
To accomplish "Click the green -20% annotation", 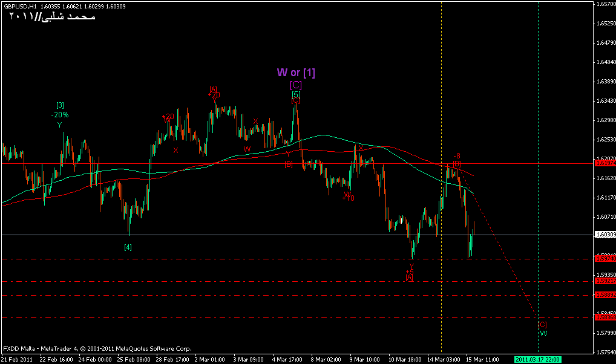I will click(60, 114).
